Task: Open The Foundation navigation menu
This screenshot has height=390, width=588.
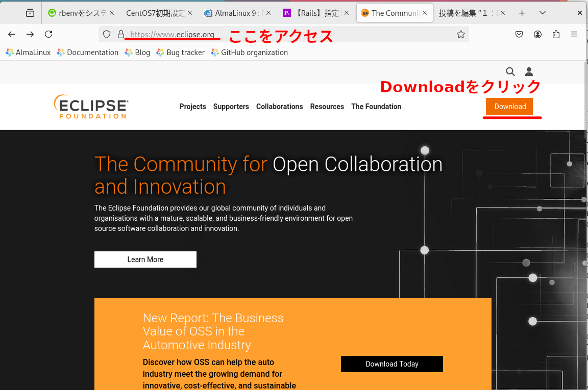Action: click(376, 107)
